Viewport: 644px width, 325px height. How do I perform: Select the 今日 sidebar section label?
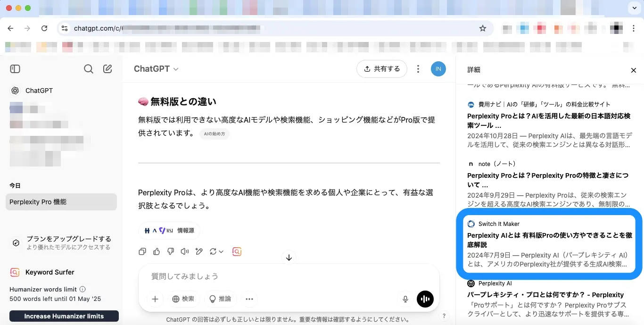tap(15, 186)
